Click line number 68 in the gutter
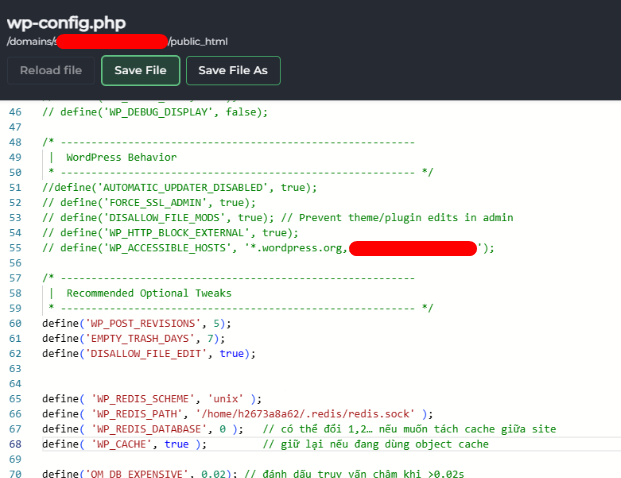The width and height of the screenshot is (621, 478). point(14,444)
